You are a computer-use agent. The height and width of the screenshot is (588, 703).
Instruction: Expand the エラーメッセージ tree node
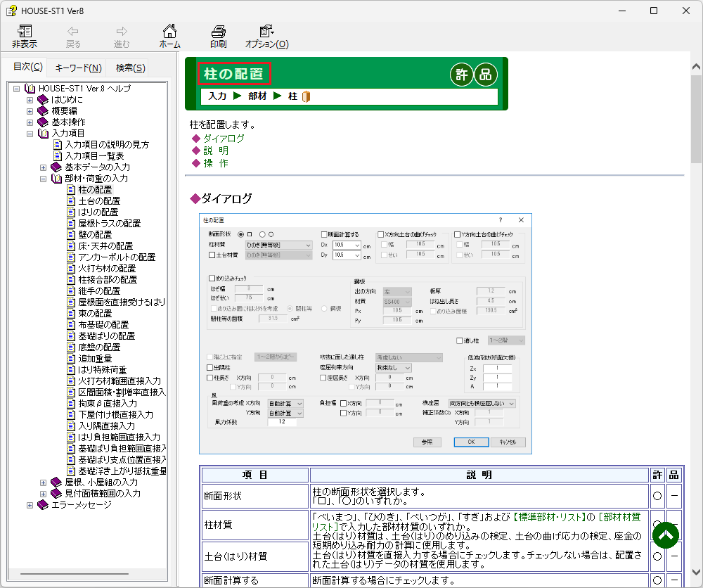[x=30, y=505]
